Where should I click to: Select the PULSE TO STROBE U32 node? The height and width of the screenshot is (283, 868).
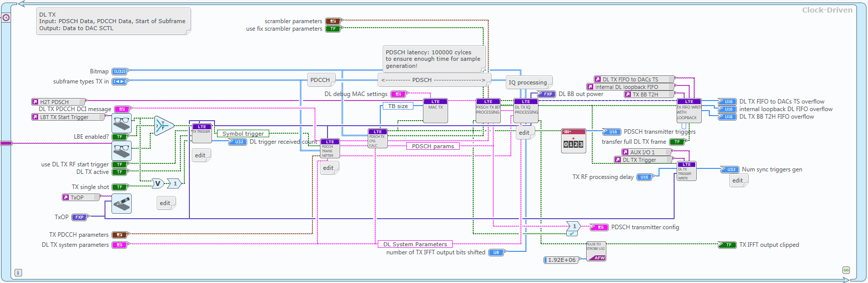596,251
